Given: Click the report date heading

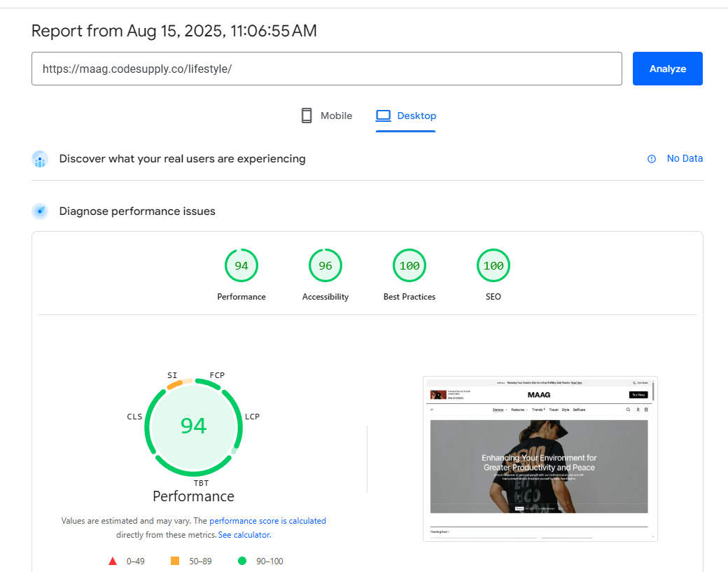Looking at the screenshot, I should click(x=174, y=31).
